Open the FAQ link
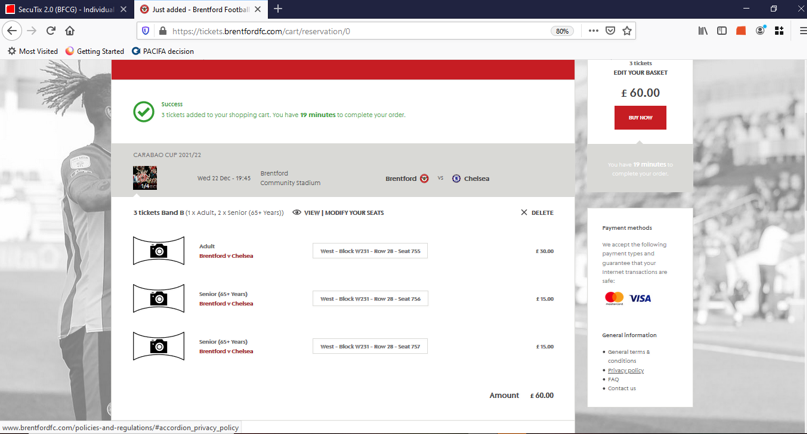The image size is (807, 434). point(613,379)
